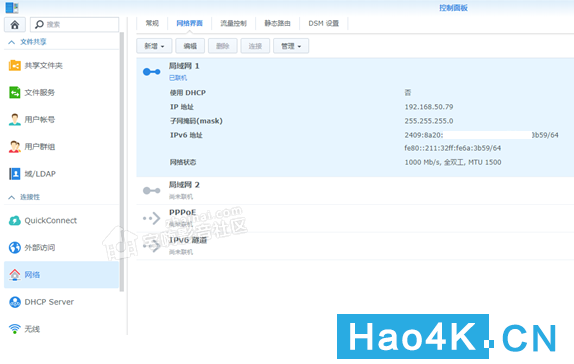Open the 新增 dropdown button
This screenshot has height=364, width=574.
coord(154,46)
